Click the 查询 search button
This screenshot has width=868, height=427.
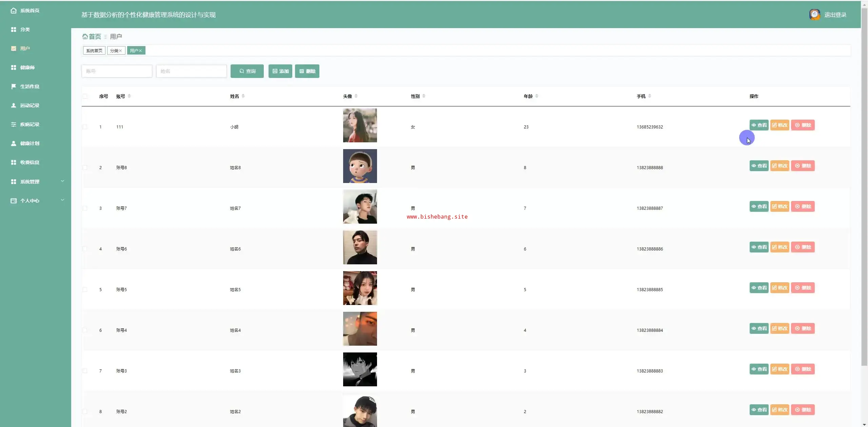pos(247,71)
